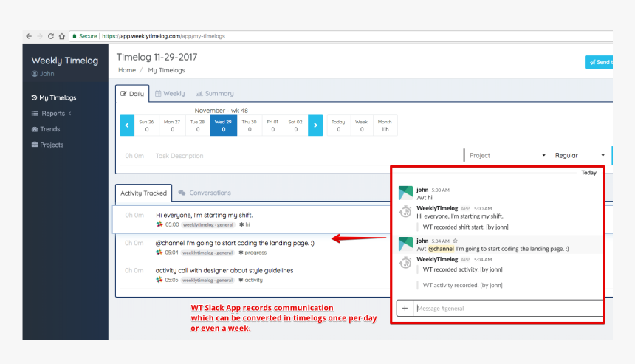This screenshot has height=364, width=635.
Task: Open Trends in the sidebar
Action: (x=46, y=129)
